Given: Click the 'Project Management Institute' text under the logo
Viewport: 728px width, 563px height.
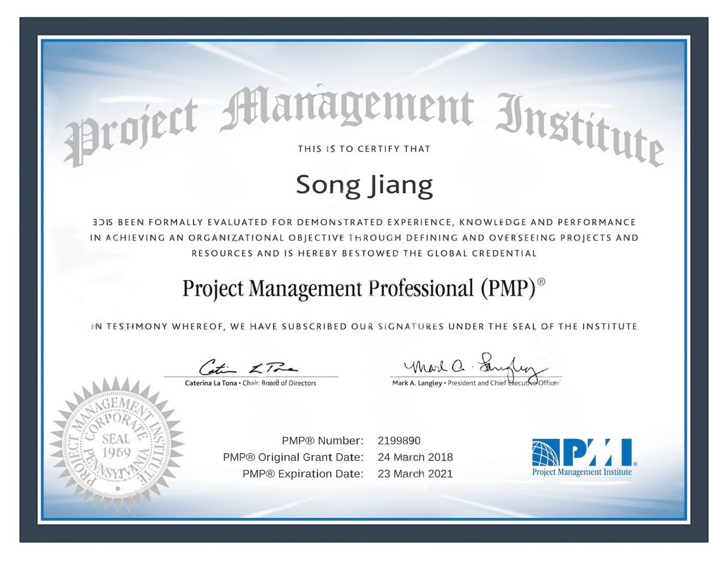Looking at the screenshot, I should [x=582, y=472].
